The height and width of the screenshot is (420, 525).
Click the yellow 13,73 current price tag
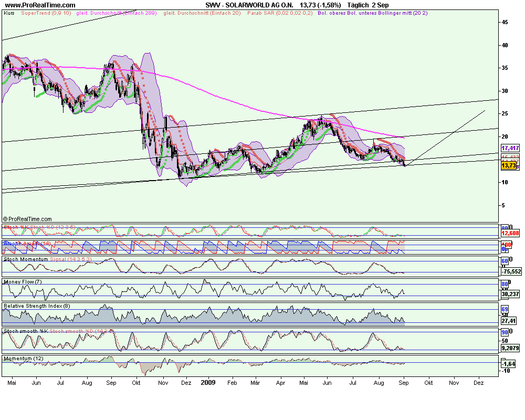(509, 165)
